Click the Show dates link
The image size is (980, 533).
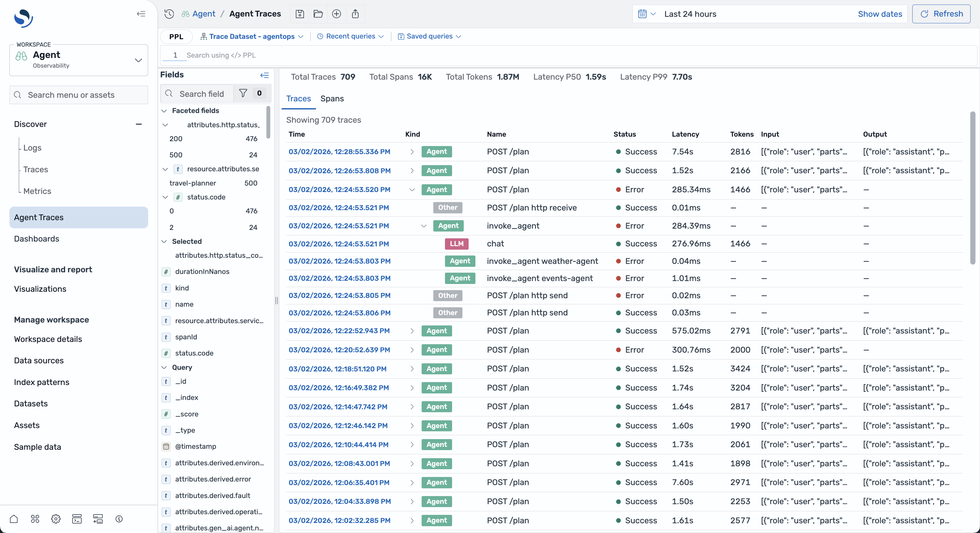tap(880, 14)
